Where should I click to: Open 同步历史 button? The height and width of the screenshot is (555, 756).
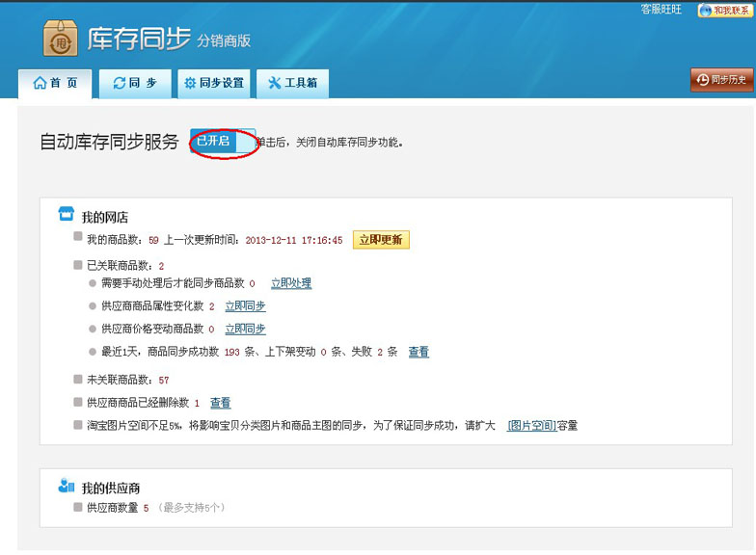point(721,79)
